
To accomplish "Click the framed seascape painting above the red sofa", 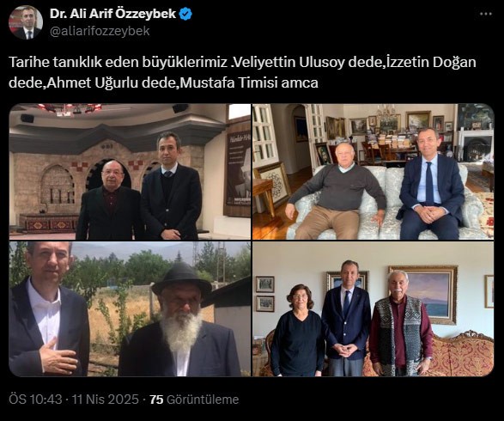I will (x=424, y=295).
